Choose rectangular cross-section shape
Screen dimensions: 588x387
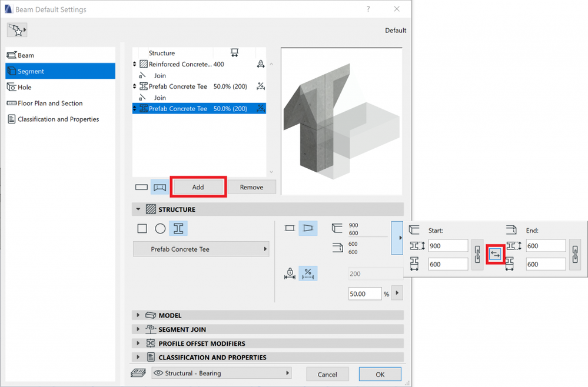pyautogui.click(x=142, y=229)
